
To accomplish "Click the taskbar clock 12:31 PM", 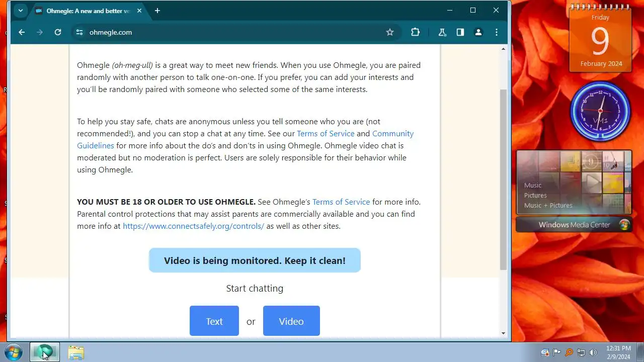I will 618,352.
